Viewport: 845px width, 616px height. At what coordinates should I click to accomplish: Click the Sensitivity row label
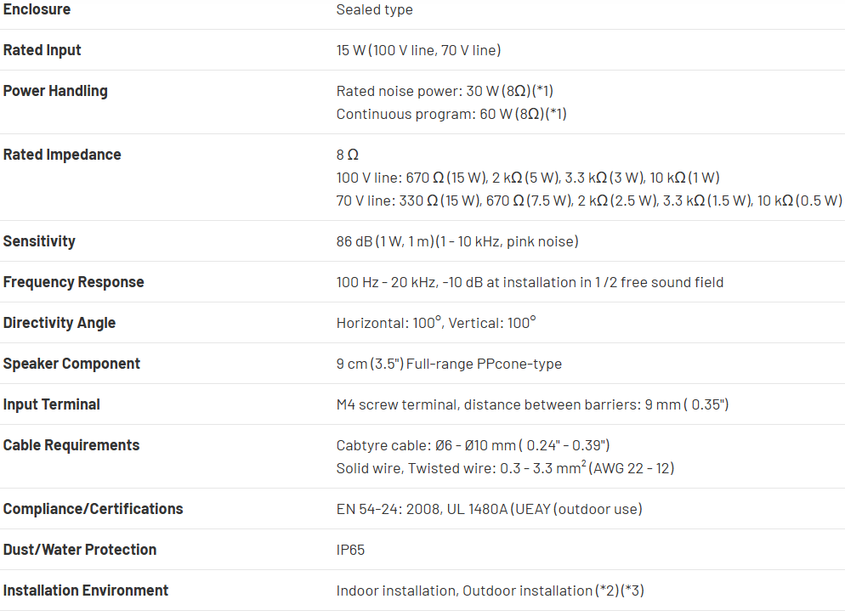[39, 241]
